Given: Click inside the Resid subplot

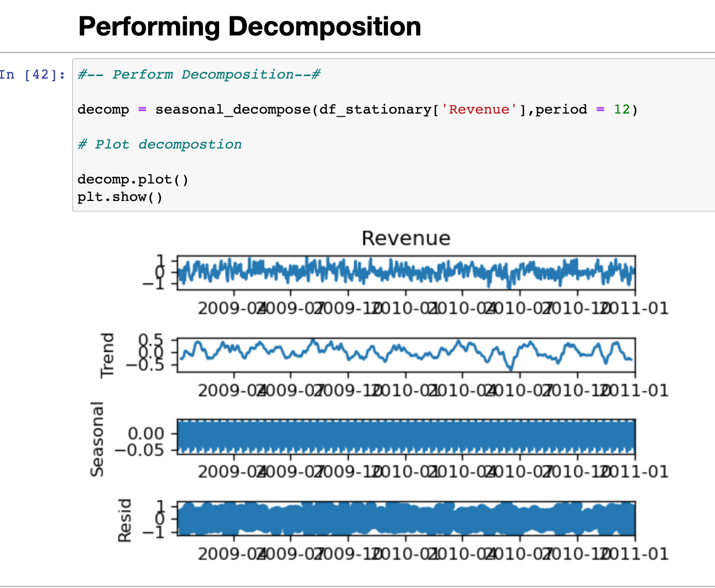Looking at the screenshot, I should (406, 519).
